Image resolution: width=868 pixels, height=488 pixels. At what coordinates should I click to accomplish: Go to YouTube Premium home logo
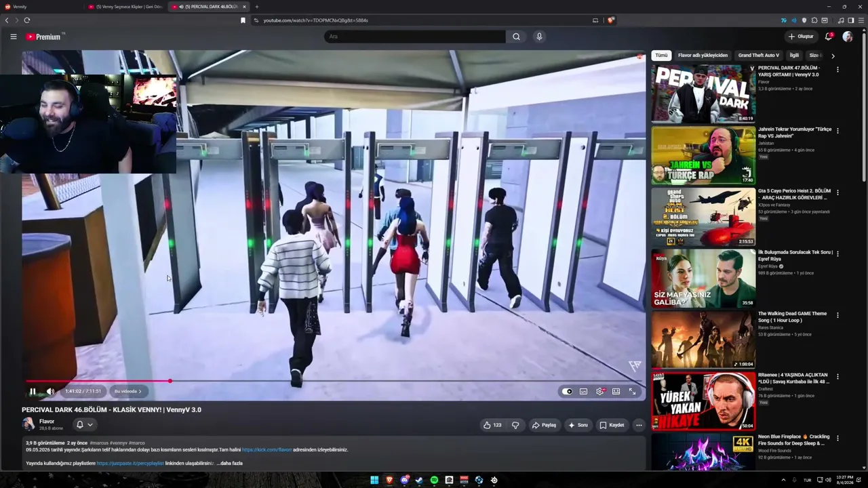45,37
